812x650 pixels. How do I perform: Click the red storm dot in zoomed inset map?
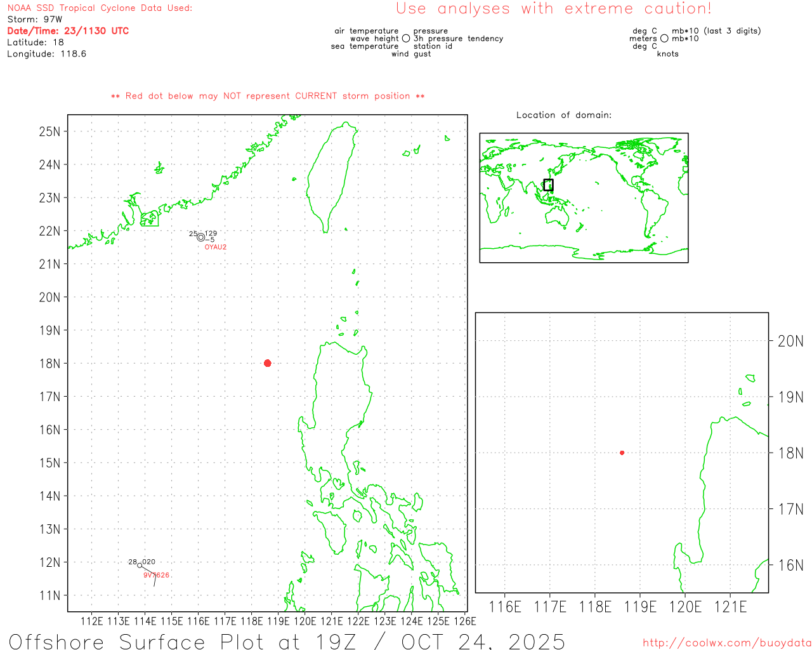622,453
